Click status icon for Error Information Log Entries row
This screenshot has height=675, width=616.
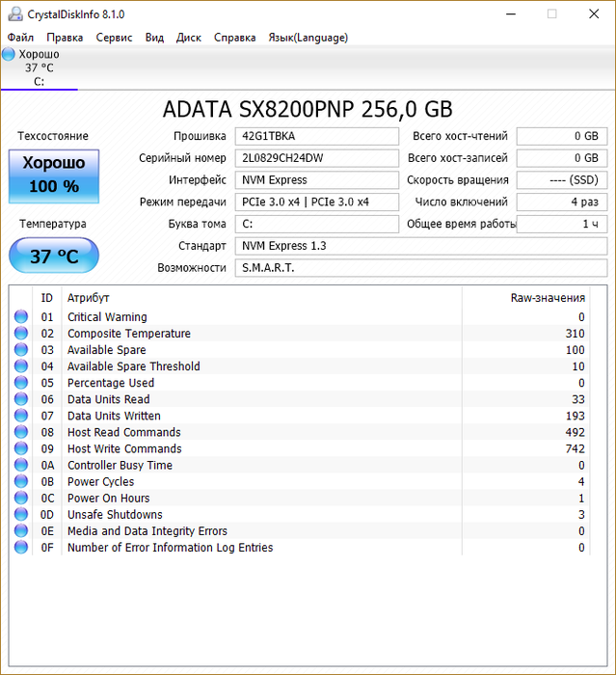pos(21,547)
